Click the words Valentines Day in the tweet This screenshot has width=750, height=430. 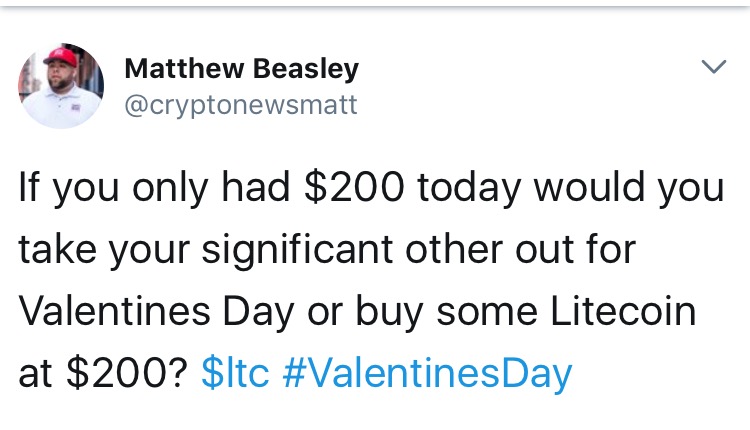156,313
